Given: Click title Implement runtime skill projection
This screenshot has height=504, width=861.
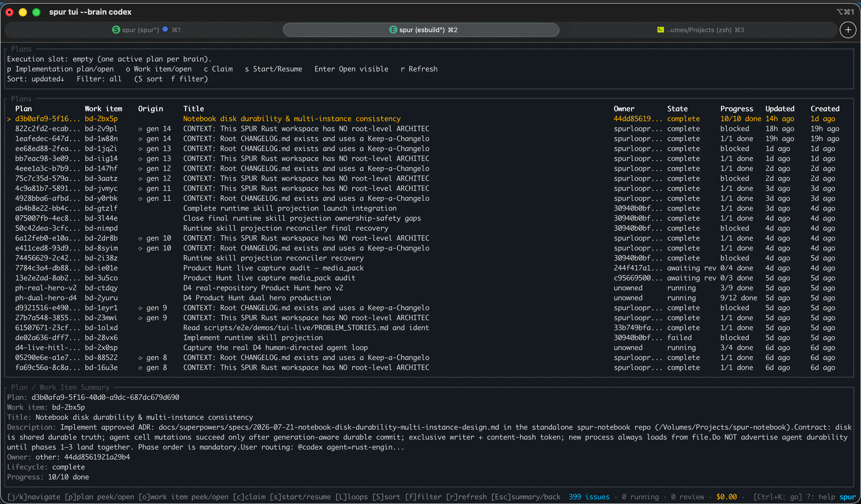Looking at the screenshot, I should click(253, 338).
